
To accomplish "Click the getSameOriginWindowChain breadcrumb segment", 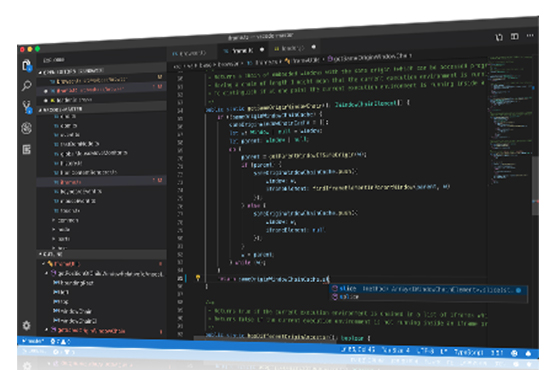I will [369, 57].
